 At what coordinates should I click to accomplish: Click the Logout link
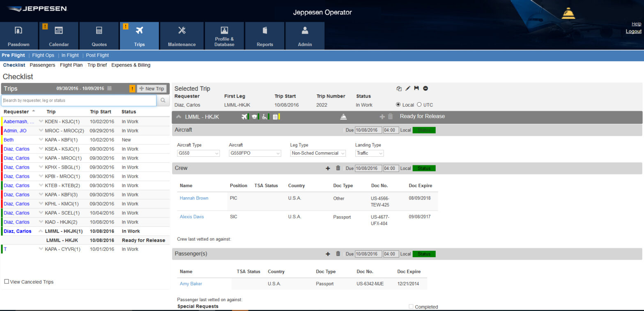pos(633,31)
